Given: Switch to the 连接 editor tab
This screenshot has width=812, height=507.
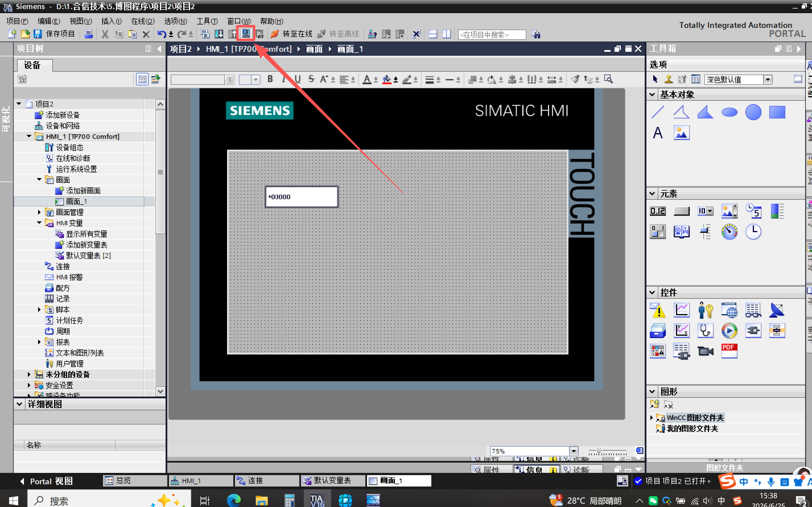Looking at the screenshot, I should (x=267, y=481).
